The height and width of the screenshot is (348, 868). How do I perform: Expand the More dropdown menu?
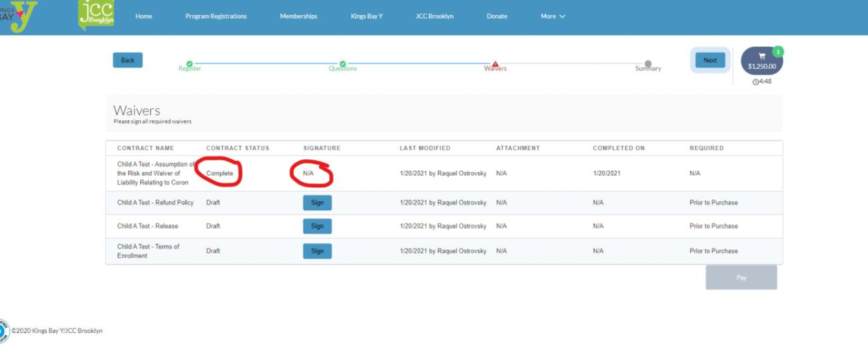pyautogui.click(x=553, y=16)
